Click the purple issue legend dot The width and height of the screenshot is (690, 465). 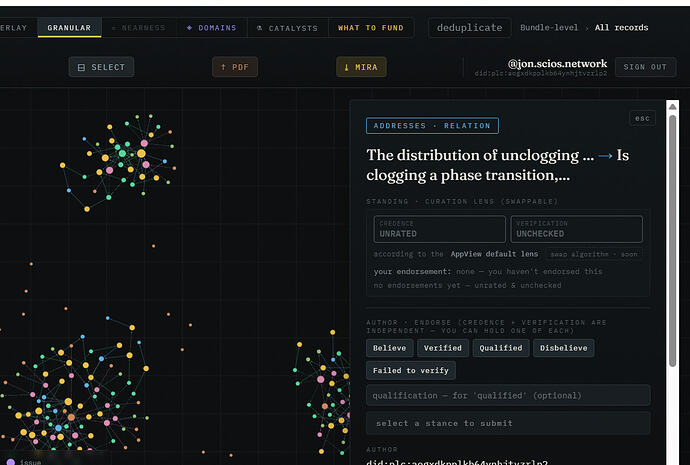coord(11,462)
